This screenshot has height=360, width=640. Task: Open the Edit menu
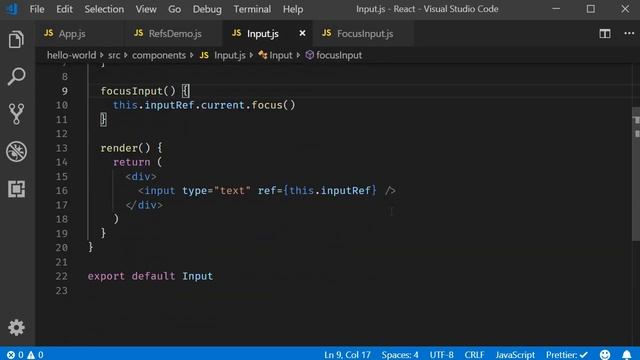[64, 9]
